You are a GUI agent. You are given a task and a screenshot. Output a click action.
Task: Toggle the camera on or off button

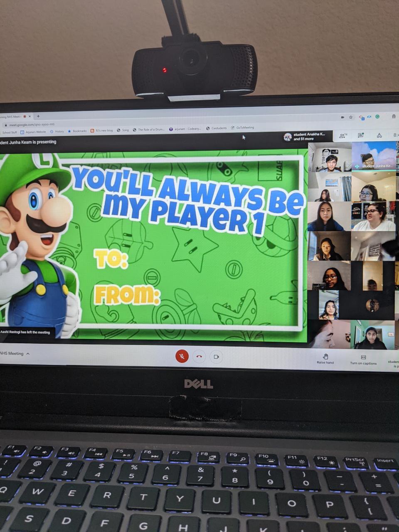(216, 357)
